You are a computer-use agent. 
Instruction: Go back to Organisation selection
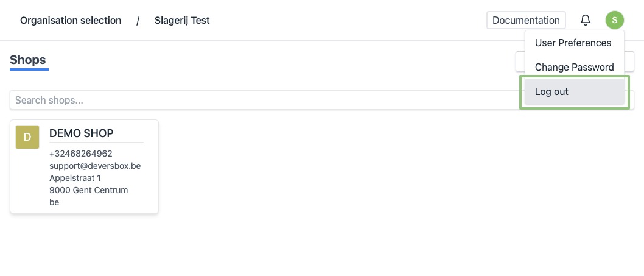point(71,21)
